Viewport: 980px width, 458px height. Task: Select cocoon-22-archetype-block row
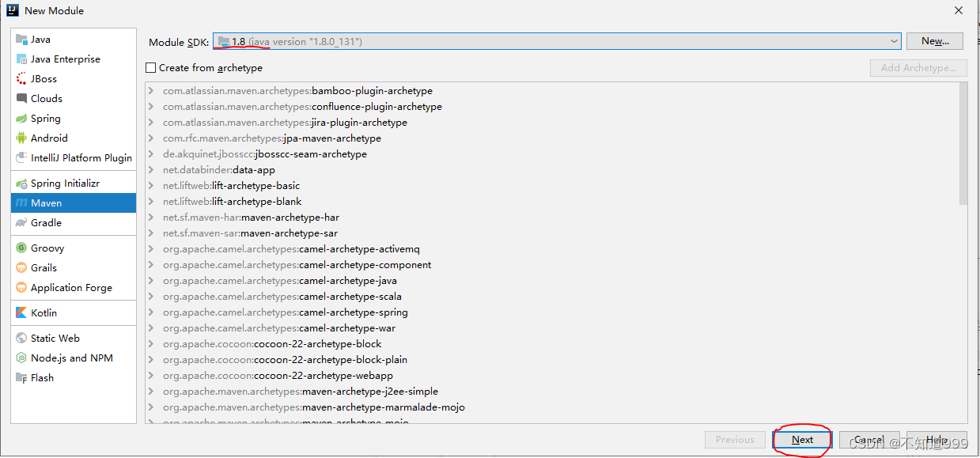point(551,344)
